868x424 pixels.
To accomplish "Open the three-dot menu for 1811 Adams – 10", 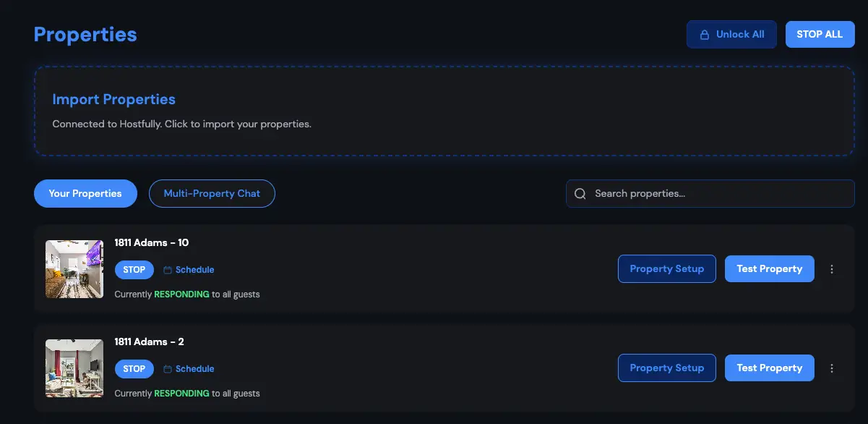I will point(832,268).
